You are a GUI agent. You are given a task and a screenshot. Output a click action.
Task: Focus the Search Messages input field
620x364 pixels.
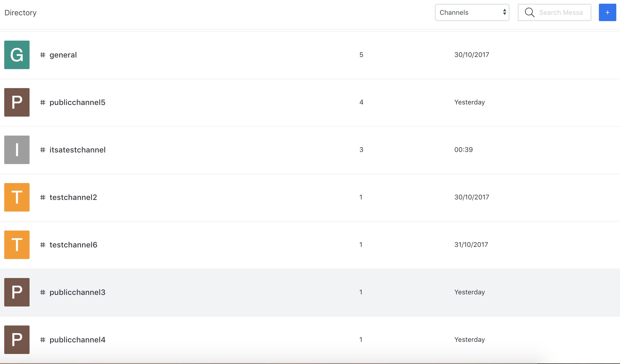click(561, 12)
